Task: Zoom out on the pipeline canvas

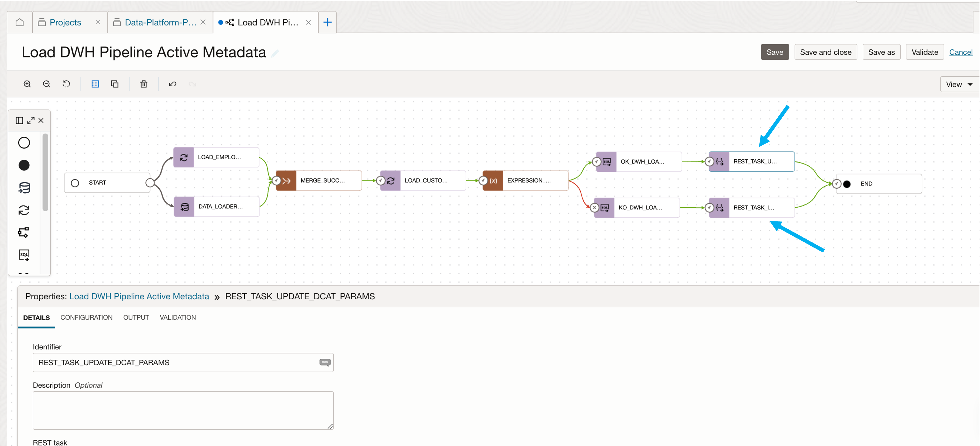Action: (46, 84)
